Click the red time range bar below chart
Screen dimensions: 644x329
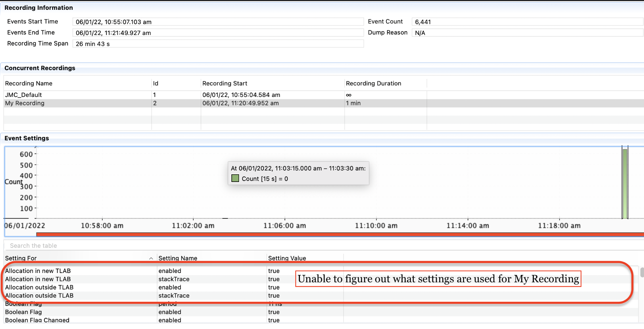[x=339, y=234]
